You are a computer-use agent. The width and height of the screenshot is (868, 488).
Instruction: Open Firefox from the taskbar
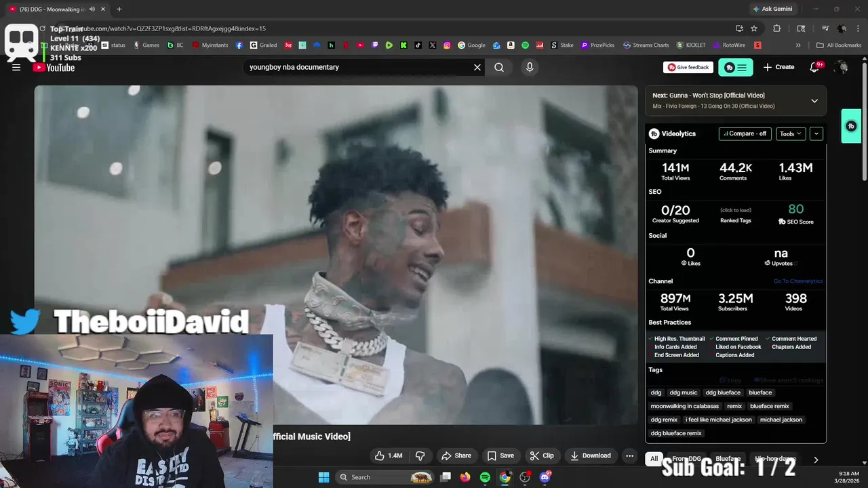tap(465, 477)
